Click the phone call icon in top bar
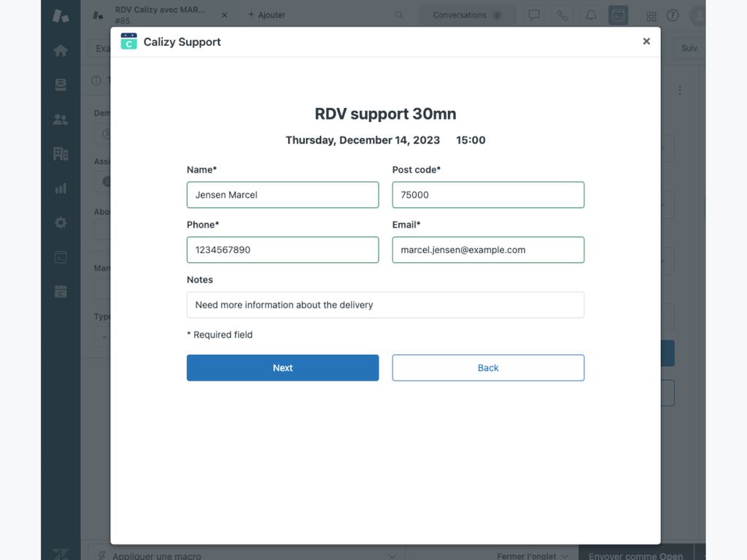Screen dimensions: 747x560 [562, 15]
